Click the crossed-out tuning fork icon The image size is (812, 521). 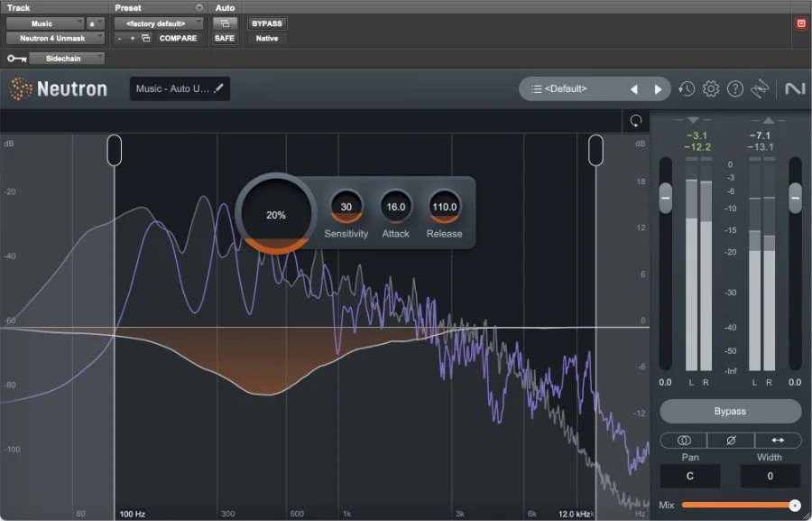point(760,89)
